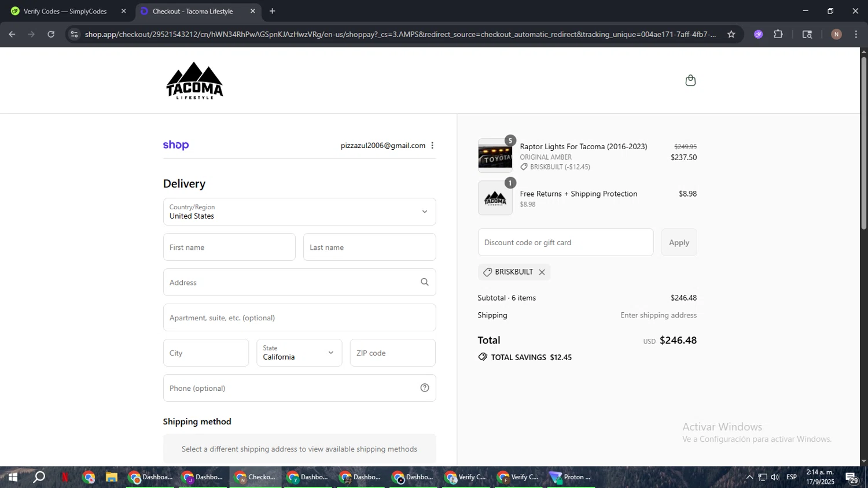Viewport: 868px width, 488px height.
Task: Remove the BRISKBUILT discount code
Action: tap(542, 272)
